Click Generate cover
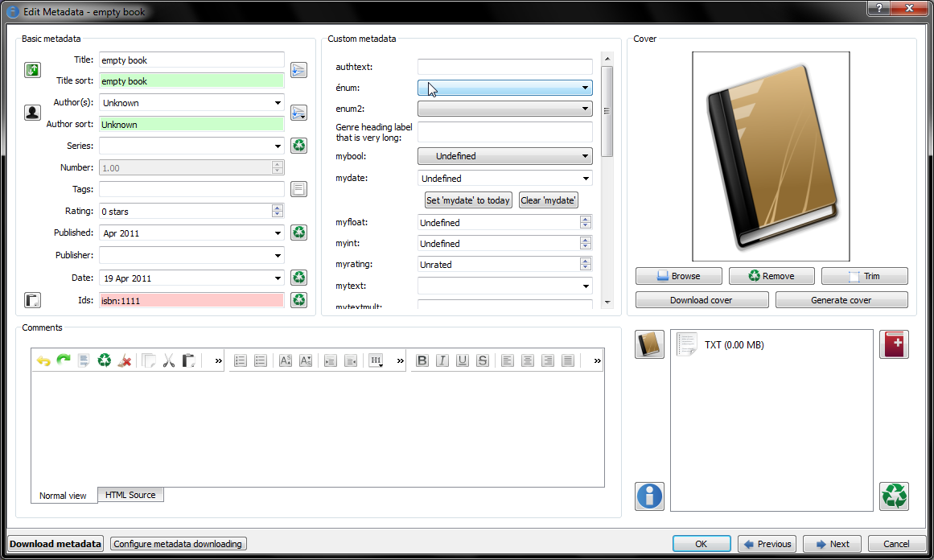Image resolution: width=934 pixels, height=560 pixels. pos(841,299)
